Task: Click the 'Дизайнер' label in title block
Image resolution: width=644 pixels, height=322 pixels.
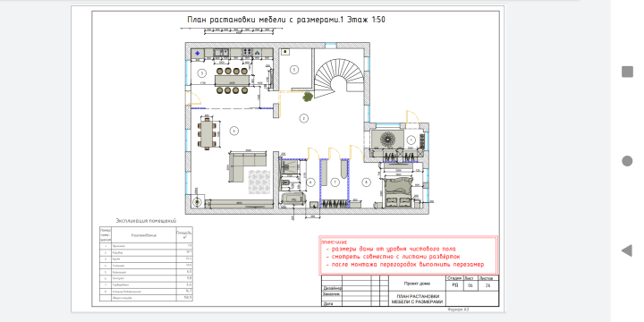Action: [x=332, y=288]
